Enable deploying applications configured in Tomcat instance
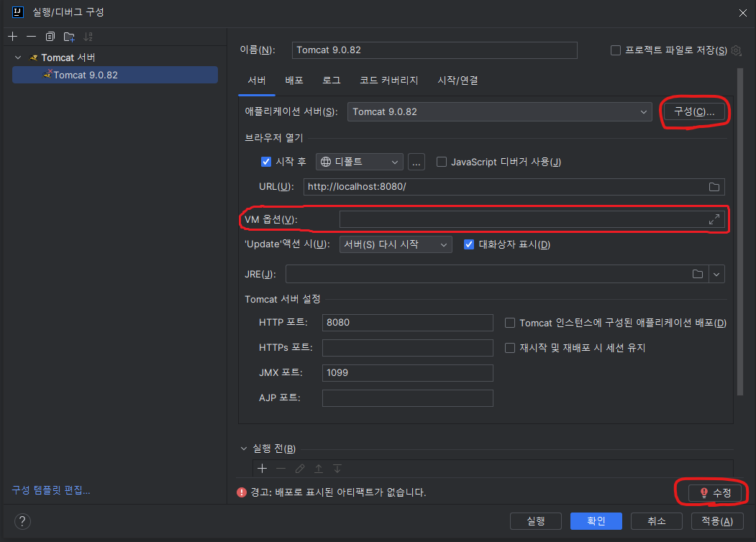 point(509,323)
